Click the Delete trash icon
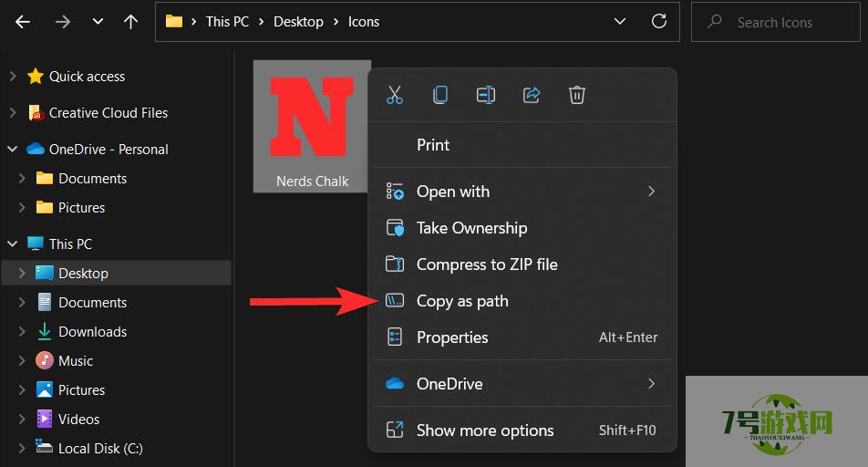The image size is (868, 467). pos(577,95)
